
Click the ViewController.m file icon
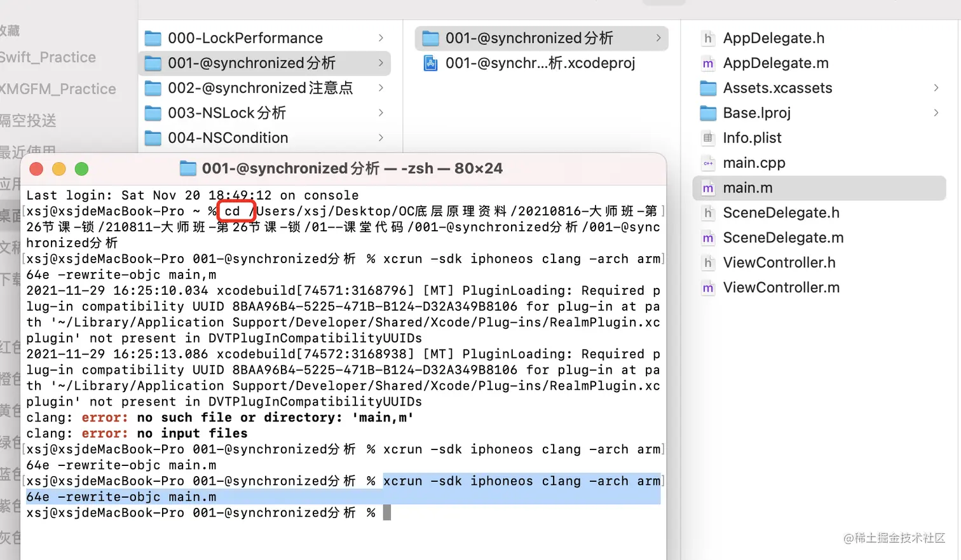[708, 287]
